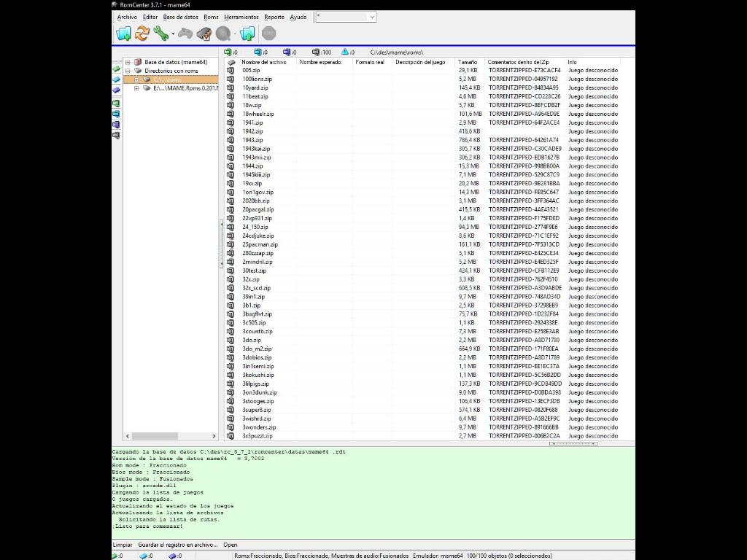The width and height of the screenshot is (747, 560).
Task: Click the green wrench fix icon
Action: point(160,34)
